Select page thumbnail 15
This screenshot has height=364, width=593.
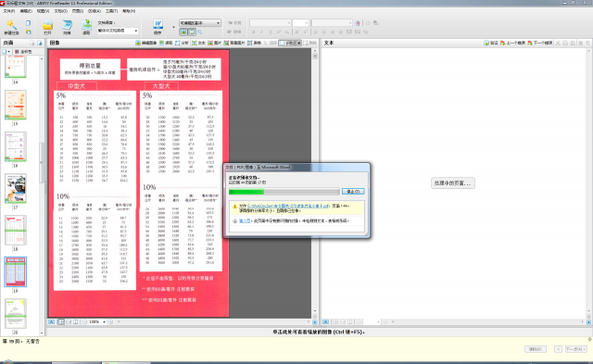click(16, 105)
